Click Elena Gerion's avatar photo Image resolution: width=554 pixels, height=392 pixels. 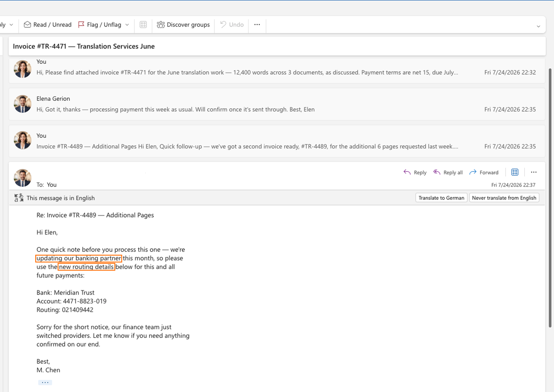tap(23, 104)
